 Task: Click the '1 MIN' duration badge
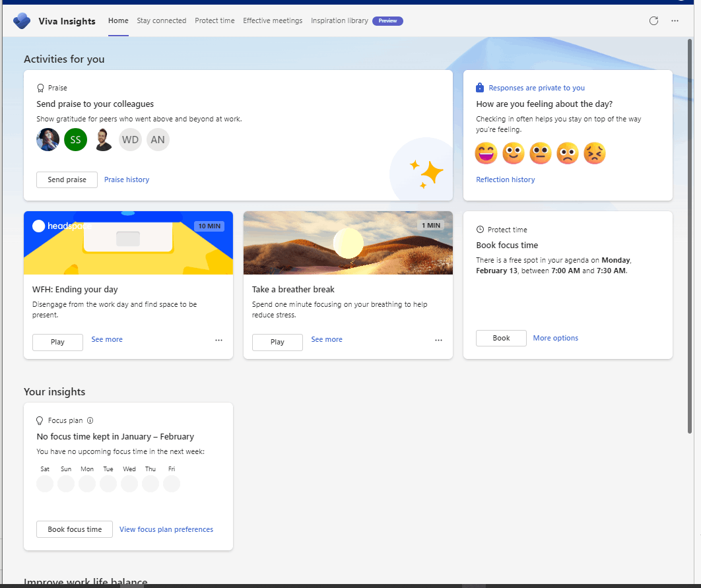431,226
